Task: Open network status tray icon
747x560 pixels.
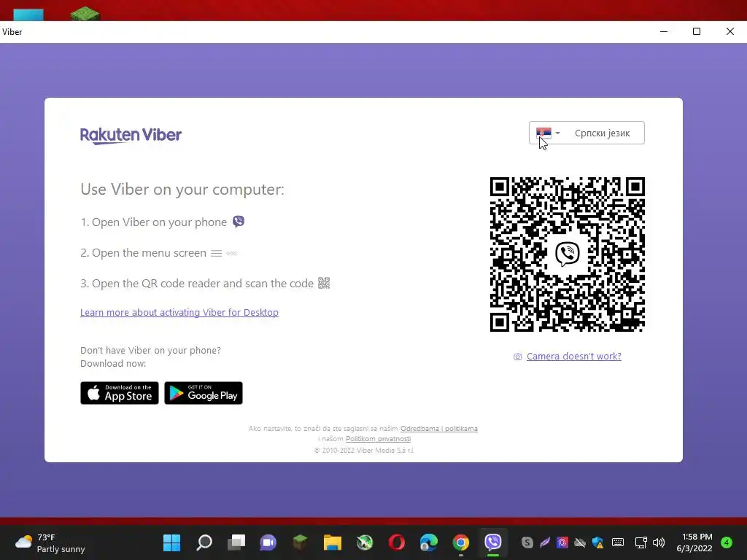Action: [x=640, y=542]
